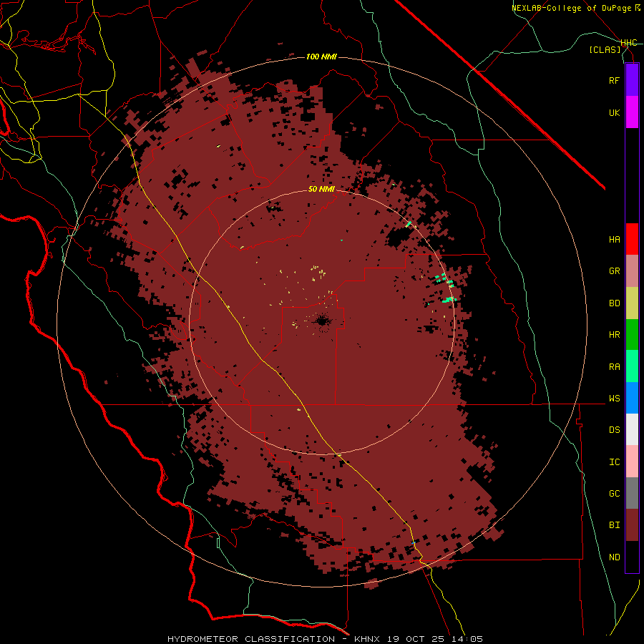Click the [CLAS] units label
Screen dimensions: 644x644
point(605,49)
